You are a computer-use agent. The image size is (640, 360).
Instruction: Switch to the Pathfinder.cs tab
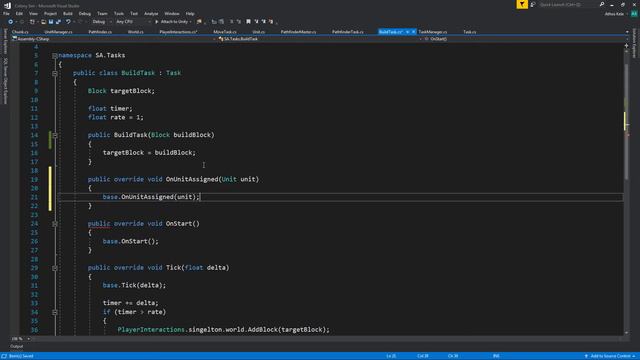(x=100, y=32)
